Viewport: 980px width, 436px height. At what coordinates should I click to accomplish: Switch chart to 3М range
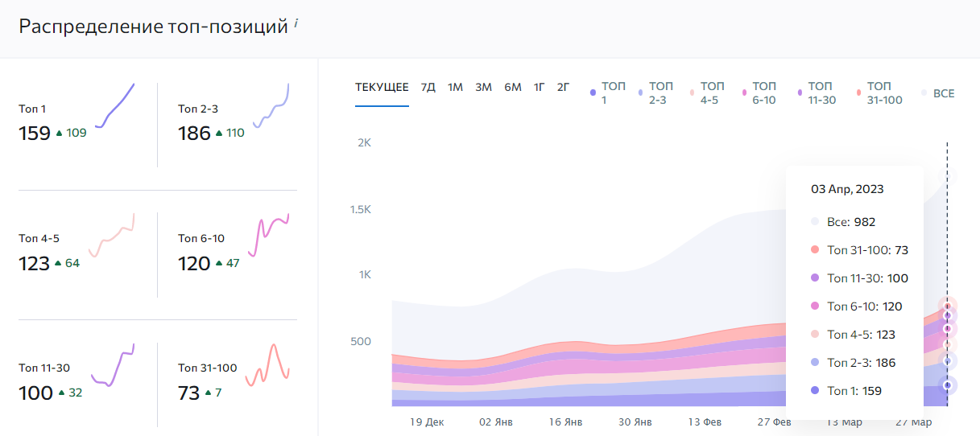pos(483,87)
